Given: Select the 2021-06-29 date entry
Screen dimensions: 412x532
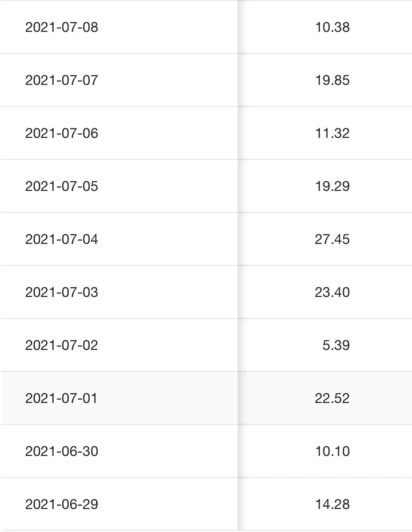Looking at the screenshot, I should point(62,504).
